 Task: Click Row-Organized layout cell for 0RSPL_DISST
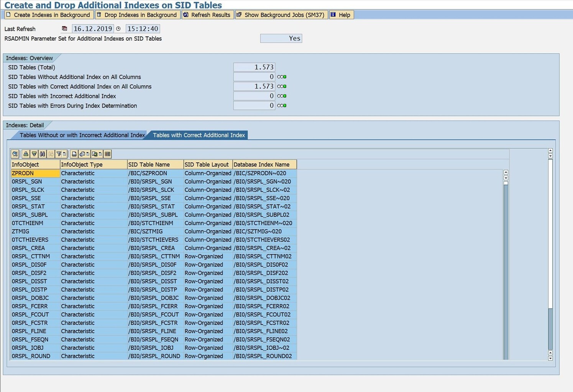[x=208, y=281]
